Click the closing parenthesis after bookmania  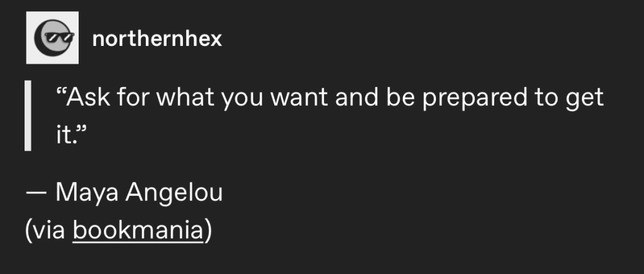coord(207,231)
